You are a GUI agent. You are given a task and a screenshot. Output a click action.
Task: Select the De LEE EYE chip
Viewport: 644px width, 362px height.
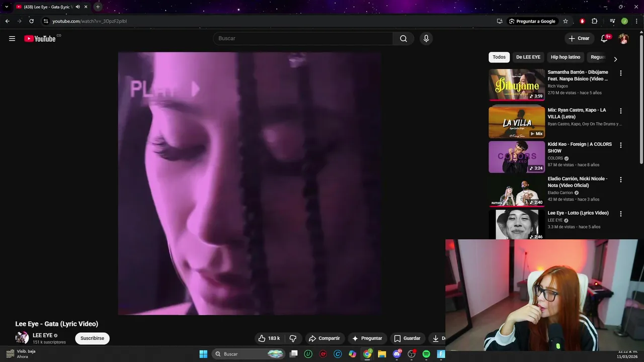coord(528,57)
